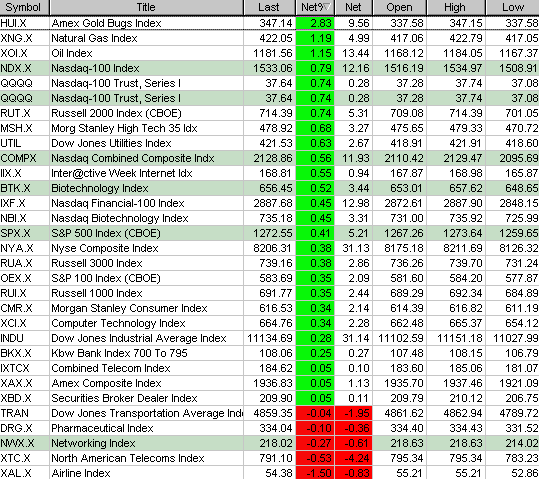Select the SPX.X S&P 500 Index row
The image size is (539, 479).
click(x=270, y=233)
